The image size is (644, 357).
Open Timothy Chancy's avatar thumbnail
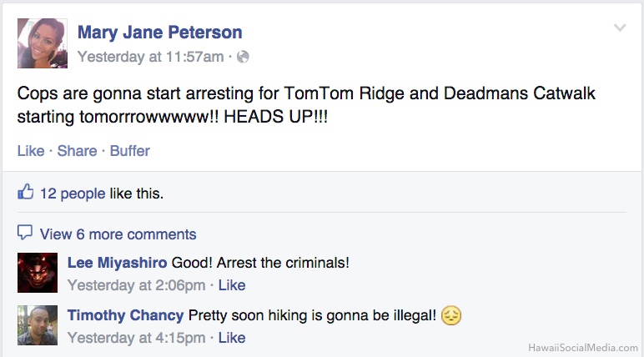(38, 325)
